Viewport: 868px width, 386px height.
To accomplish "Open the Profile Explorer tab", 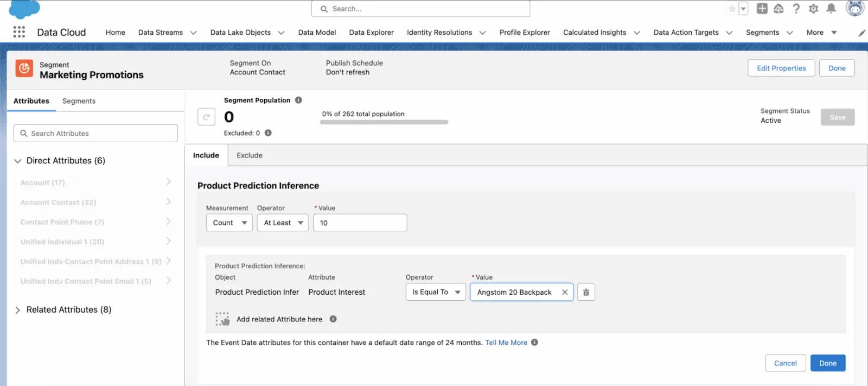I will [x=525, y=33].
